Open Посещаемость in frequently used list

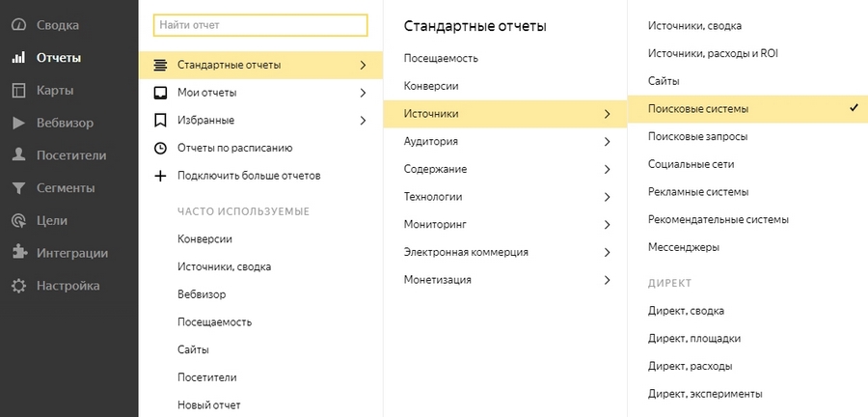click(215, 322)
